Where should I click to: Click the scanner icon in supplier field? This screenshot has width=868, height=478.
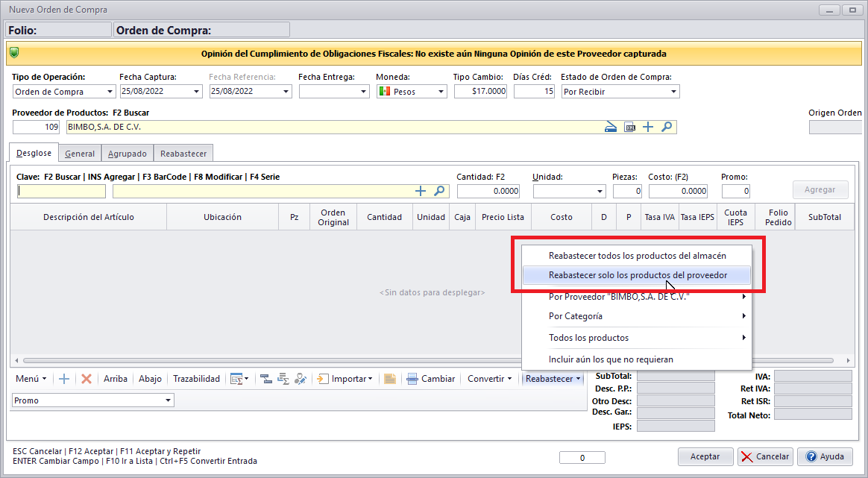tap(611, 127)
